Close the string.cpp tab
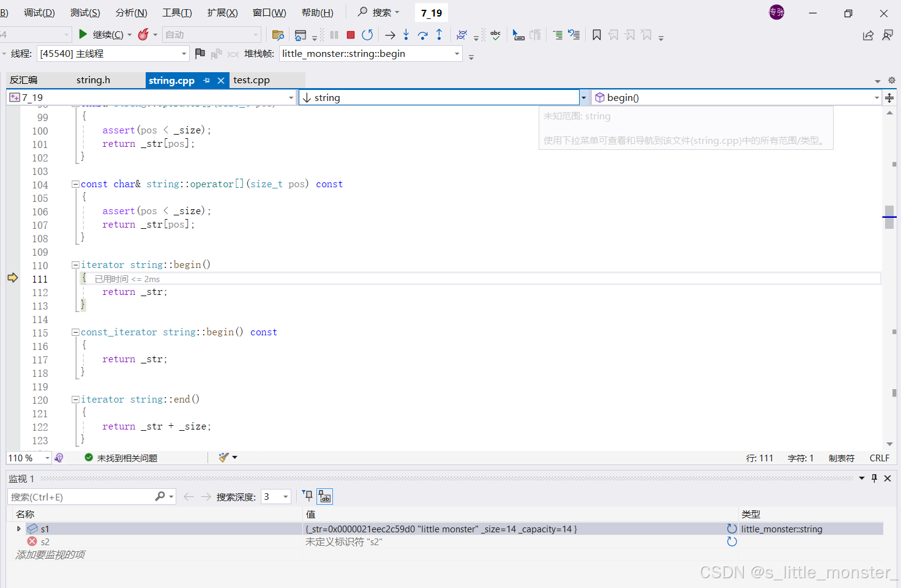Viewport: 901px width, 588px height. pyautogui.click(x=221, y=80)
